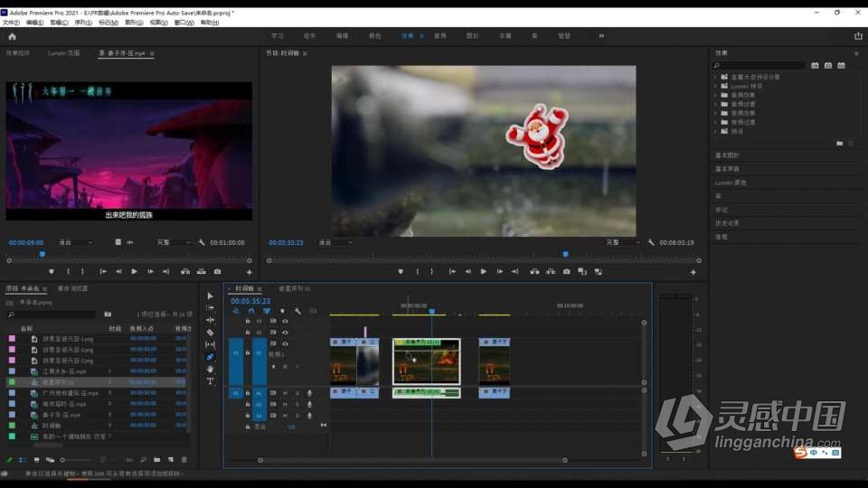This screenshot has height=488, width=868.
Task: Expand third folder in Effects panel
Action: [x=715, y=95]
